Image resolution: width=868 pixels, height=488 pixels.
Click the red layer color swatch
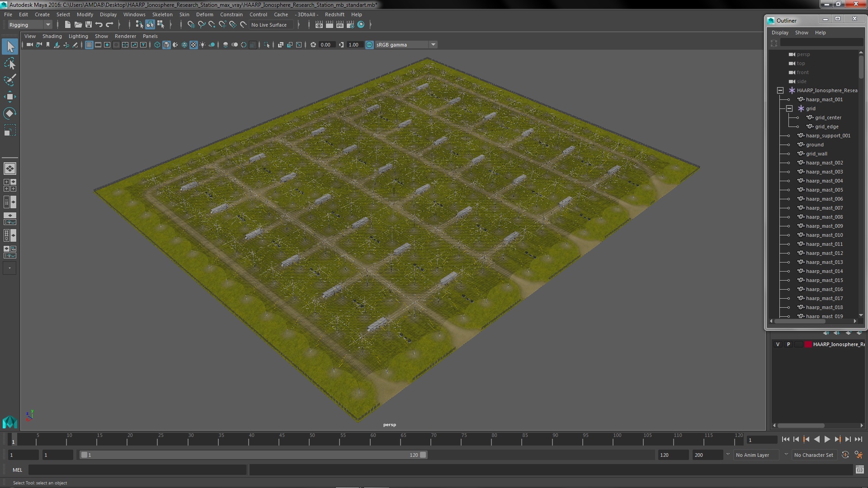pyautogui.click(x=807, y=344)
